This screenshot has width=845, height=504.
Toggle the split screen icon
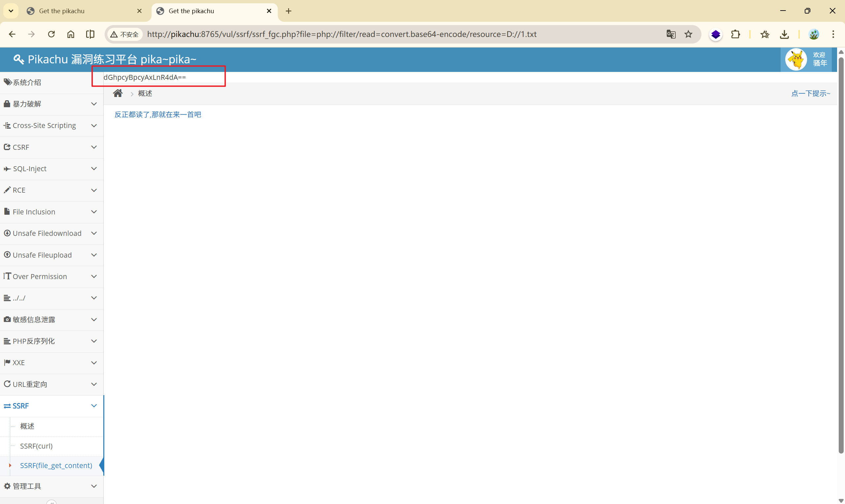pos(90,34)
